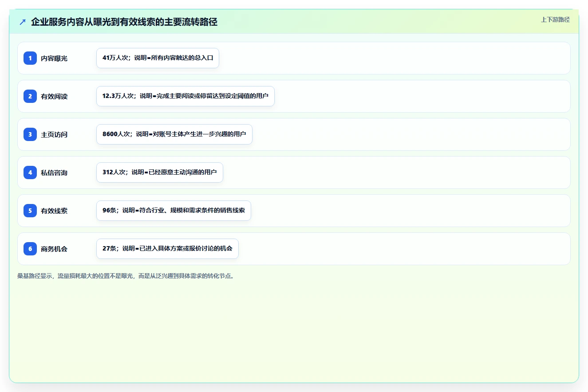Select step number 3 badge for 主页访问
This screenshot has width=588, height=392.
point(30,134)
